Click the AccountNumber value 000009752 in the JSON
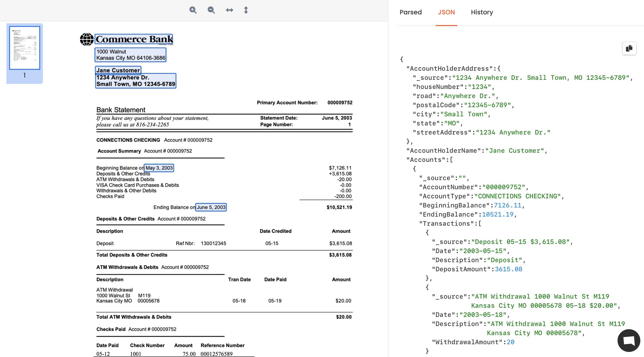This screenshot has height=357, width=644. (x=504, y=187)
